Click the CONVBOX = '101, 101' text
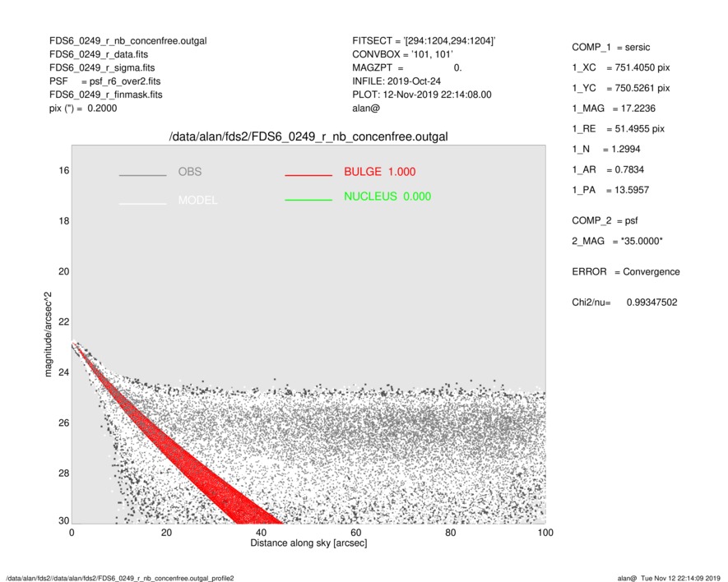 click(x=402, y=54)
